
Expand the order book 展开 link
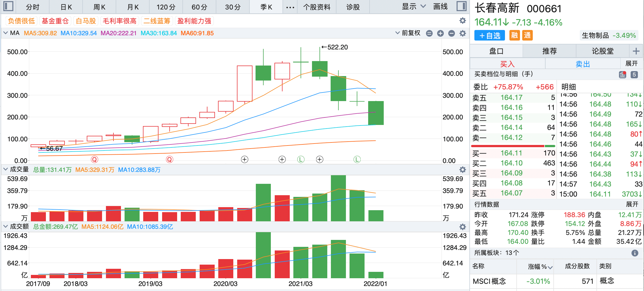pos(631,64)
